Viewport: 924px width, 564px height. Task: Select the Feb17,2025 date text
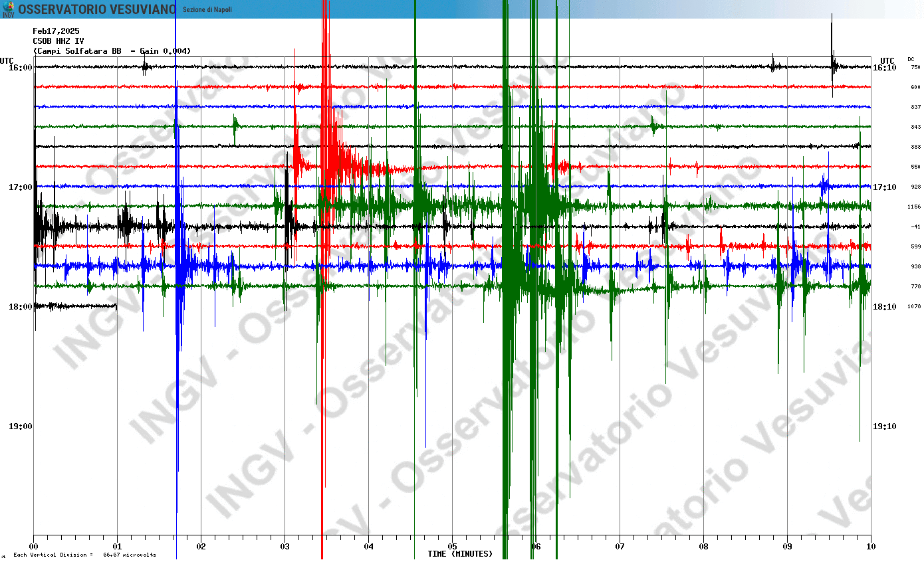click(56, 31)
